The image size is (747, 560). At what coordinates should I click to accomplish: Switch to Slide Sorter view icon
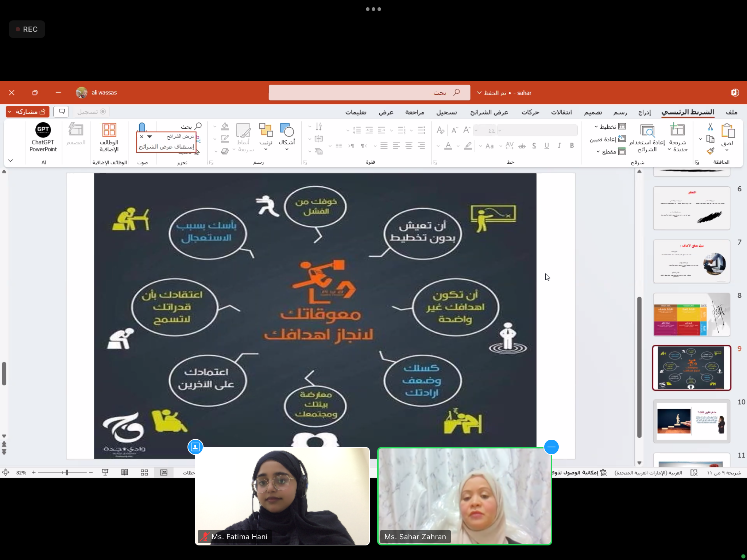tap(144, 472)
